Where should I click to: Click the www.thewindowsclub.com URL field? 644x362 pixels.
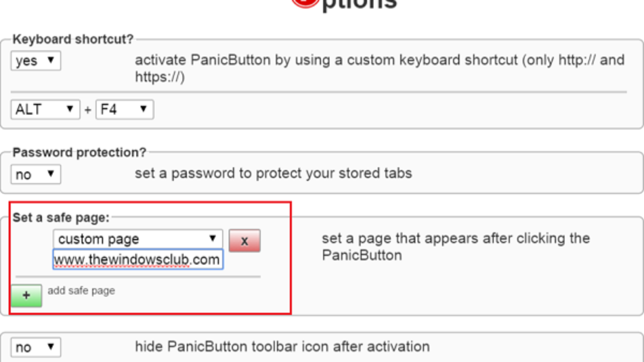pos(138,260)
